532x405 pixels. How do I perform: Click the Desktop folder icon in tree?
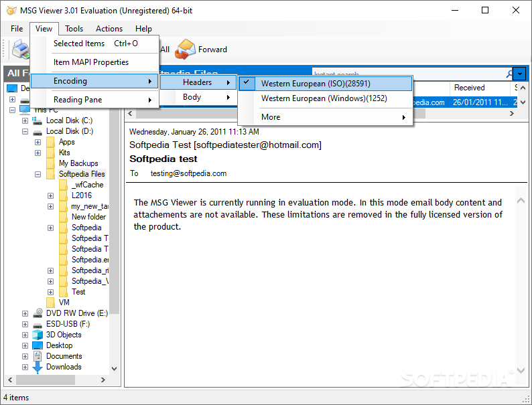(38, 345)
